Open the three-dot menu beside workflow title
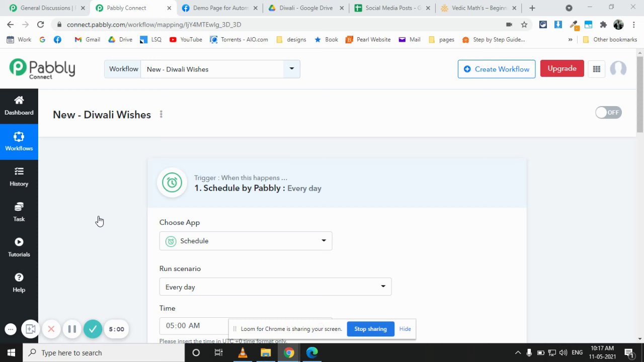 (161, 115)
